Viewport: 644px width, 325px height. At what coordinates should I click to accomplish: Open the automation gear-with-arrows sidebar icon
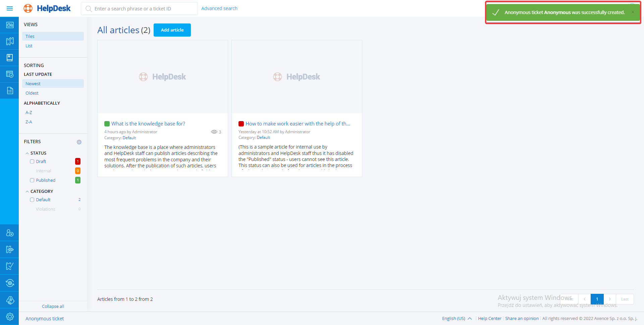[10, 283]
